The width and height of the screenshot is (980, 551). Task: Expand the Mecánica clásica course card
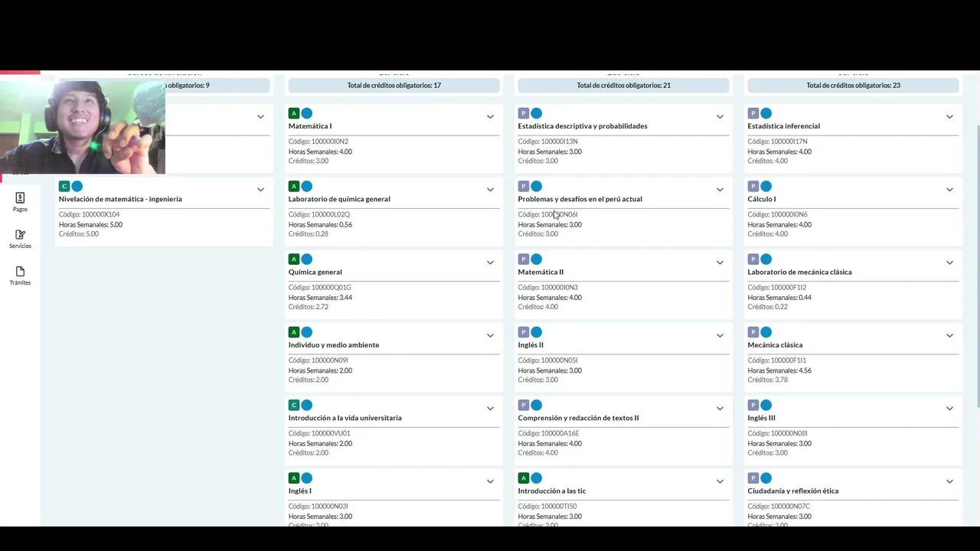point(949,336)
